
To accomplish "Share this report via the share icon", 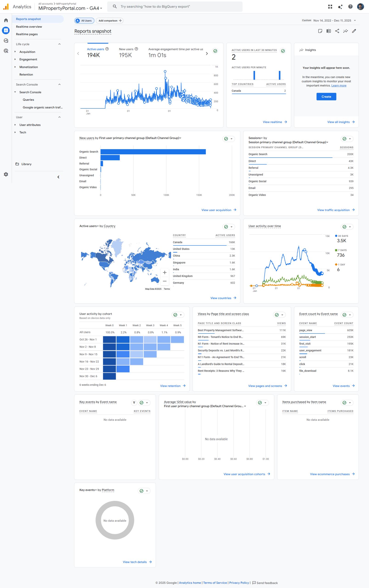I will coord(337,31).
